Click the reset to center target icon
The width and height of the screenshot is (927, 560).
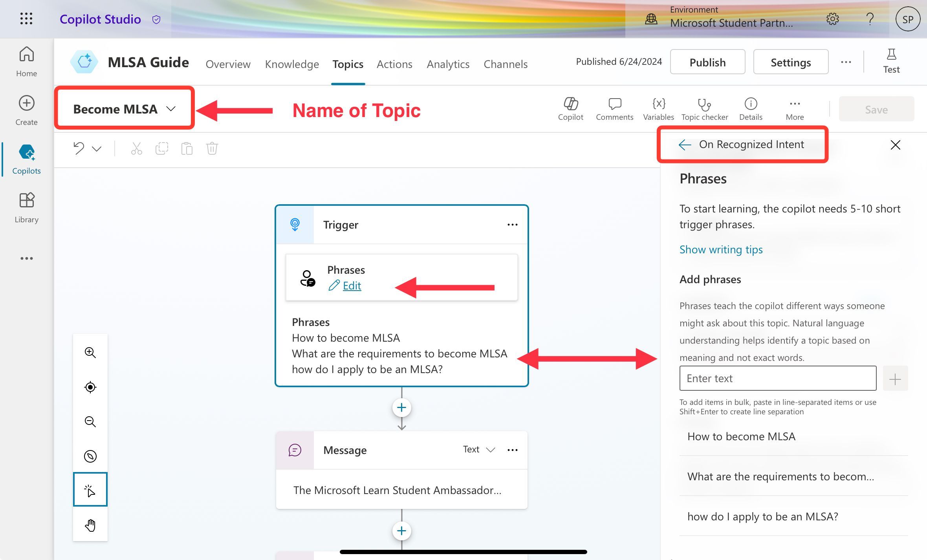tap(90, 387)
